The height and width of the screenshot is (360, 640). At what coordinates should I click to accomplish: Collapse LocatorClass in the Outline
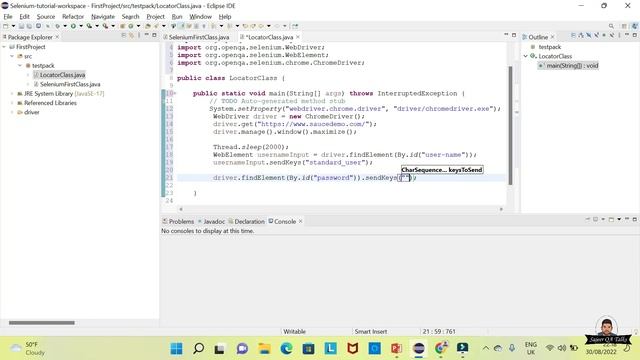(526, 56)
